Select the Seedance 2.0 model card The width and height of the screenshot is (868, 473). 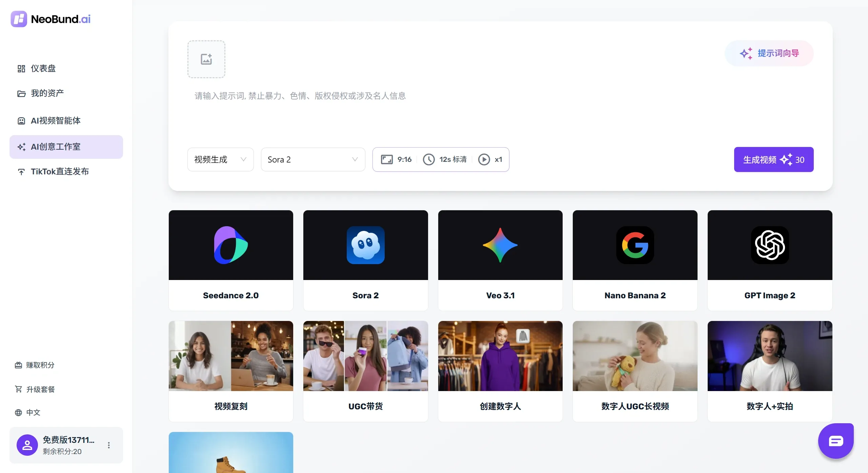pyautogui.click(x=231, y=260)
